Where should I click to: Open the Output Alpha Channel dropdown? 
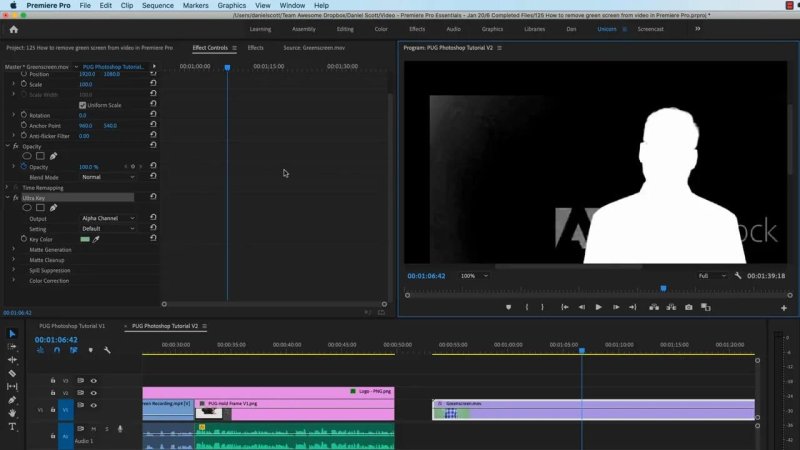click(x=108, y=218)
